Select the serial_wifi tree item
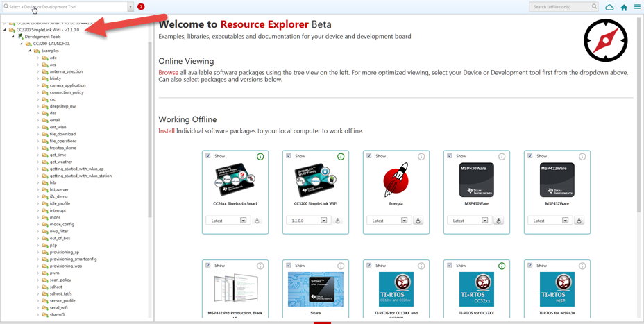 coord(59,307)
